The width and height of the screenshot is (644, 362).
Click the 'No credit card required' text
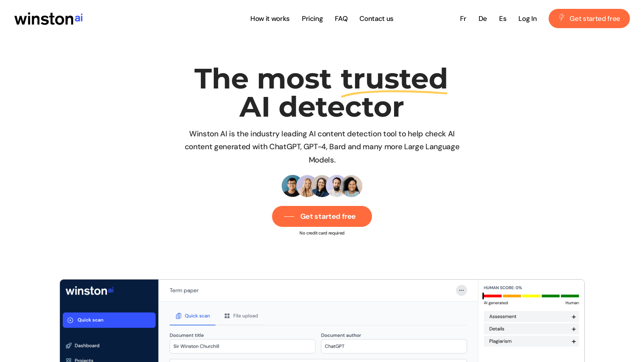click(x=322, y=233)
